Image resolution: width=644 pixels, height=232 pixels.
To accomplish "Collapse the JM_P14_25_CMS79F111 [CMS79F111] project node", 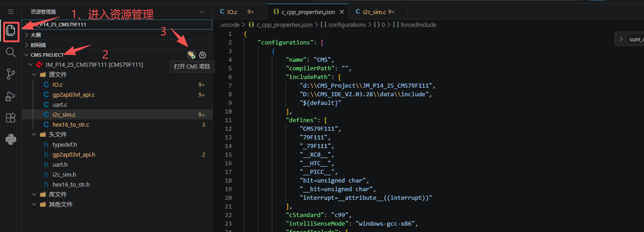I will pyautogui.click(x=31, y=65).
